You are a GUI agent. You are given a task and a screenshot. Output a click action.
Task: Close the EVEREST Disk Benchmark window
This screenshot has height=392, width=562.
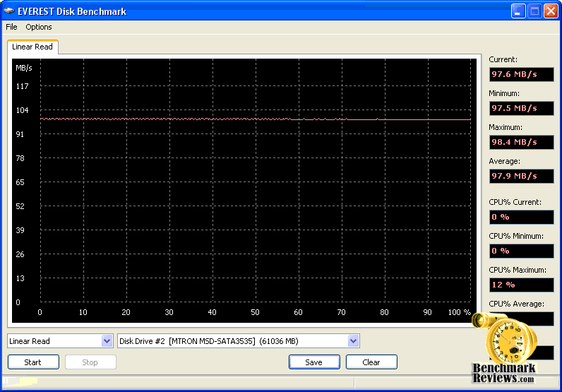pos(551,11)
